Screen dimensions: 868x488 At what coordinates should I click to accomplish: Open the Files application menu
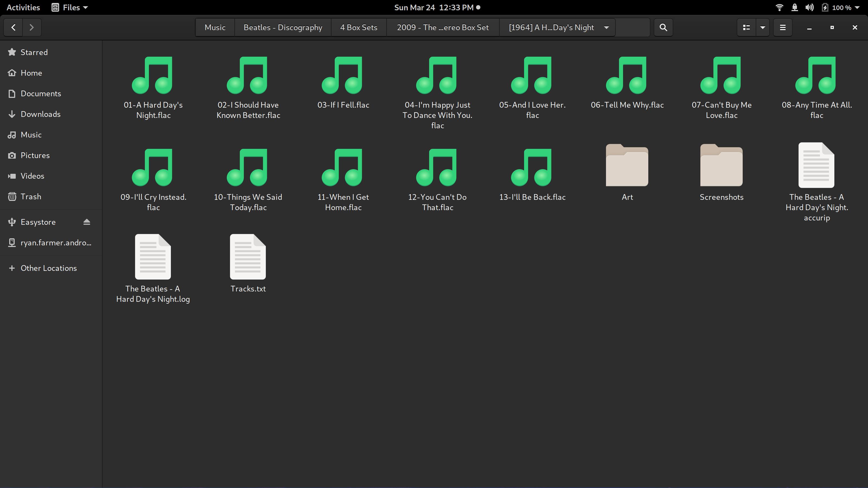coord(70,7)
